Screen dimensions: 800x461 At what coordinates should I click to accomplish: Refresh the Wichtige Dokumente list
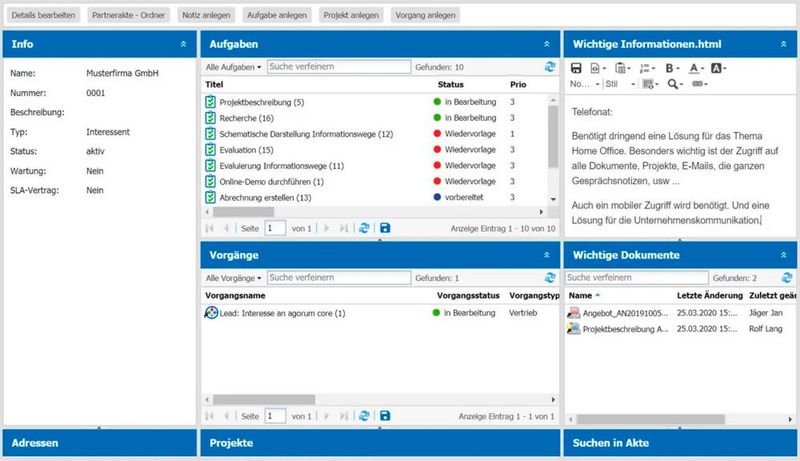click(x=787, y=277)
